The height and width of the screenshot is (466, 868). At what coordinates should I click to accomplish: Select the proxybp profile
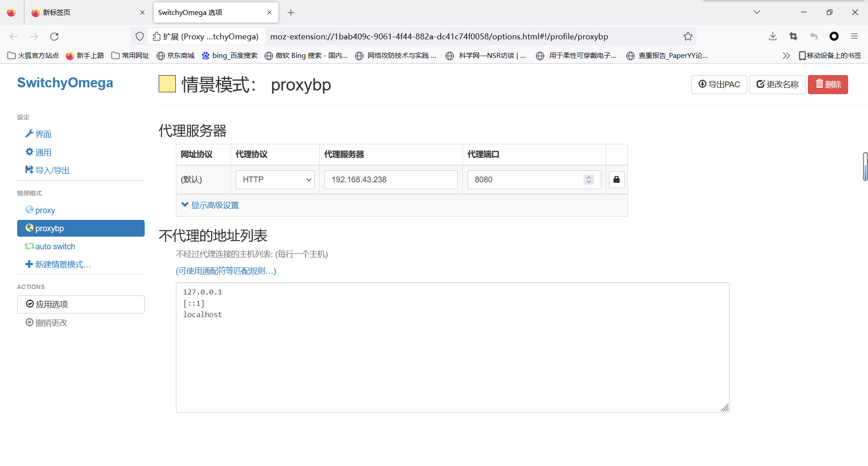pos(81,228)
